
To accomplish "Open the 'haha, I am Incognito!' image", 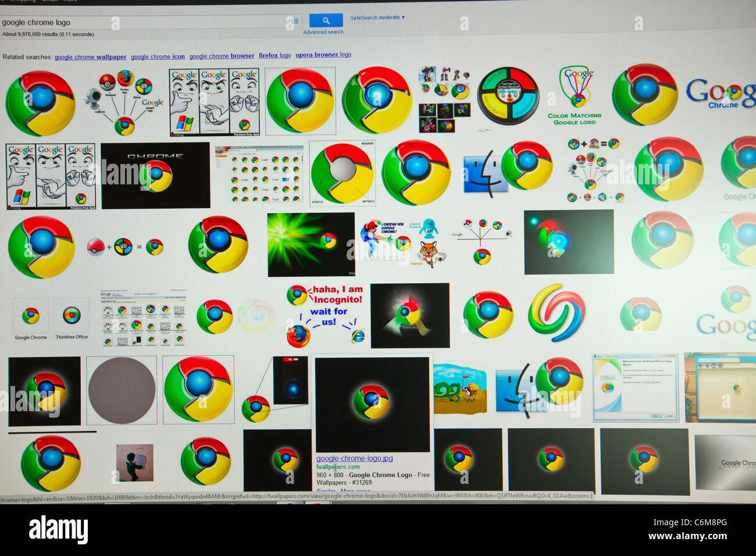I will coord(325,315).
